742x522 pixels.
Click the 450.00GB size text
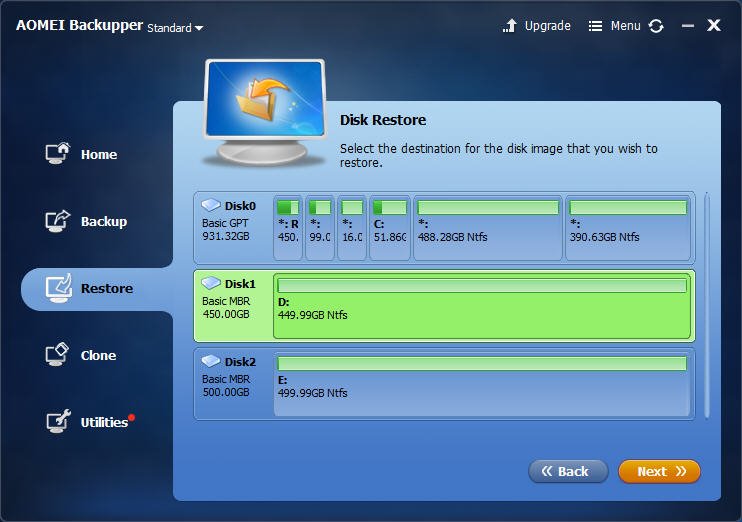pyautogui.click(x=226, y=314)
